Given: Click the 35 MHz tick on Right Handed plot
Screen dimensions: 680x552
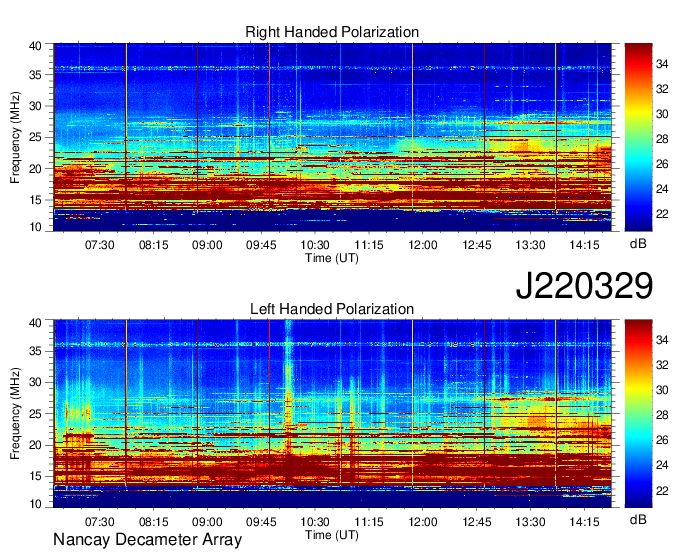Looking at the screenshot, I should [x=36, y=75].
